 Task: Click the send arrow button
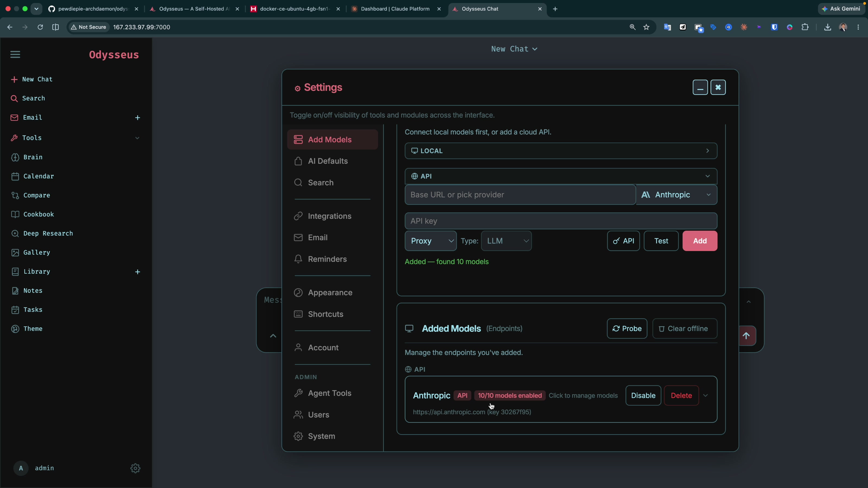point(746,336)
